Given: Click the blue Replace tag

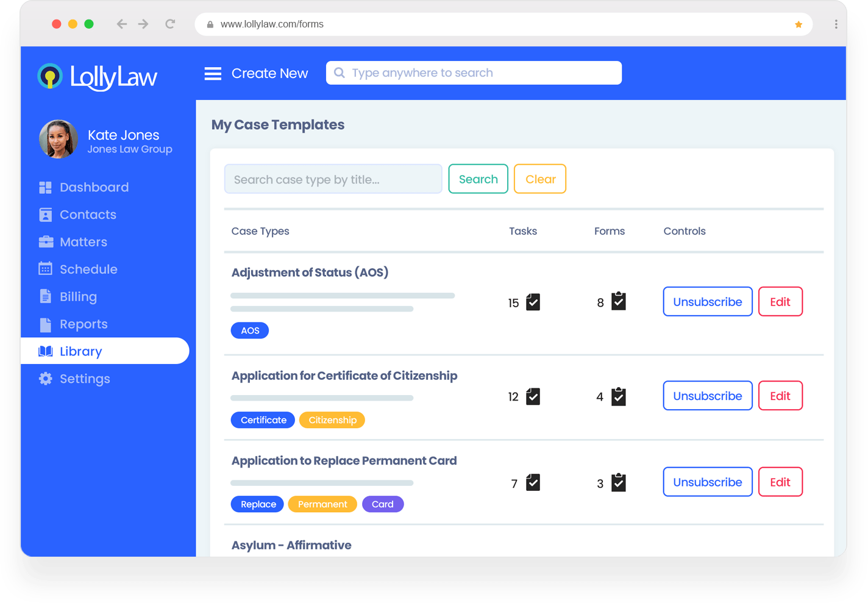Looking at the screenshot, I should point(257,504).
